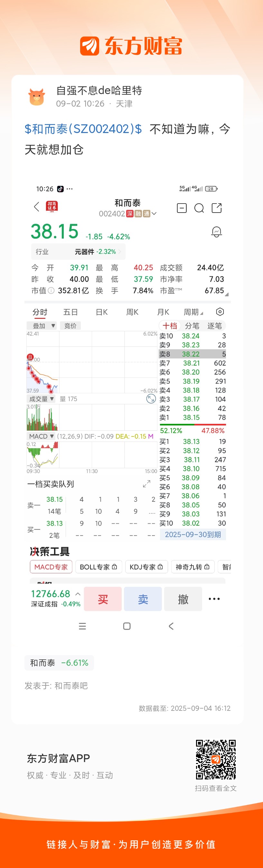
Task: Select the 买1 38.13 order row
Action: 193,442
